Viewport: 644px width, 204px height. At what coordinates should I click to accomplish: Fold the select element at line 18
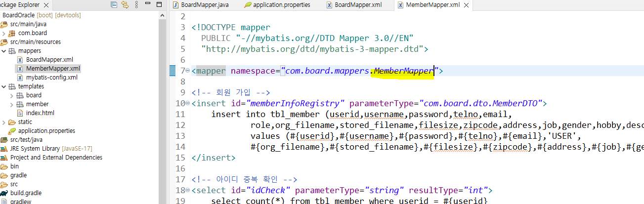coord(187,190)
